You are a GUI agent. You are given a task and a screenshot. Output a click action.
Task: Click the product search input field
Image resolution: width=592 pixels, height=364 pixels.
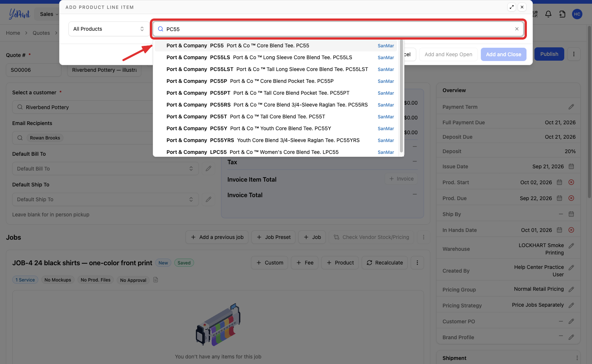338,29
